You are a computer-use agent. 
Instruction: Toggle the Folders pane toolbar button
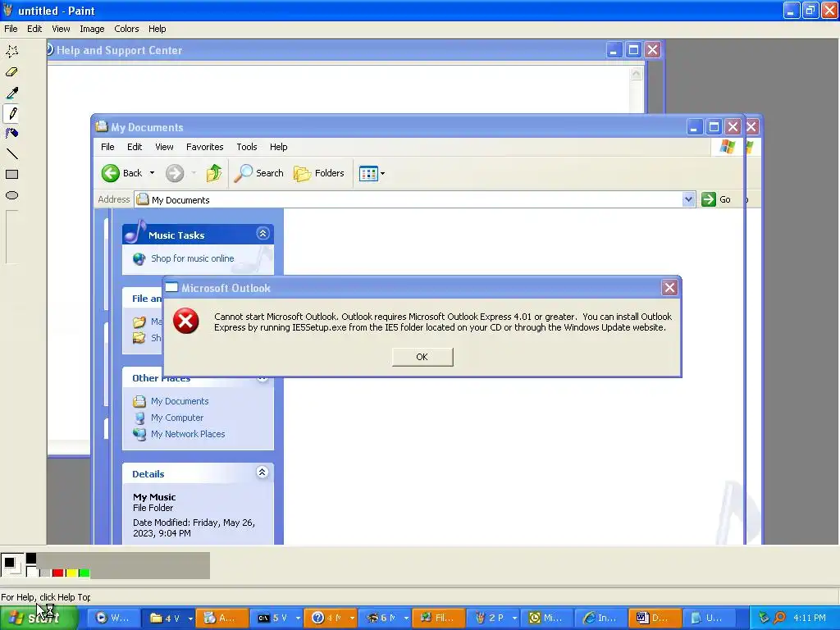pyautogui.click(x=319, y=173)
